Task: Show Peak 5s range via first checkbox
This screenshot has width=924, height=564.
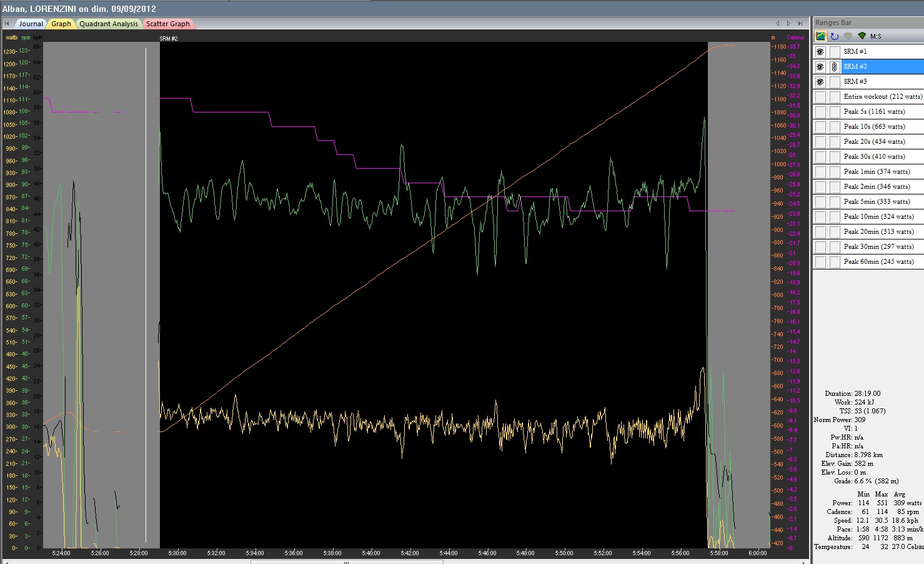Action: click(820, 111)
